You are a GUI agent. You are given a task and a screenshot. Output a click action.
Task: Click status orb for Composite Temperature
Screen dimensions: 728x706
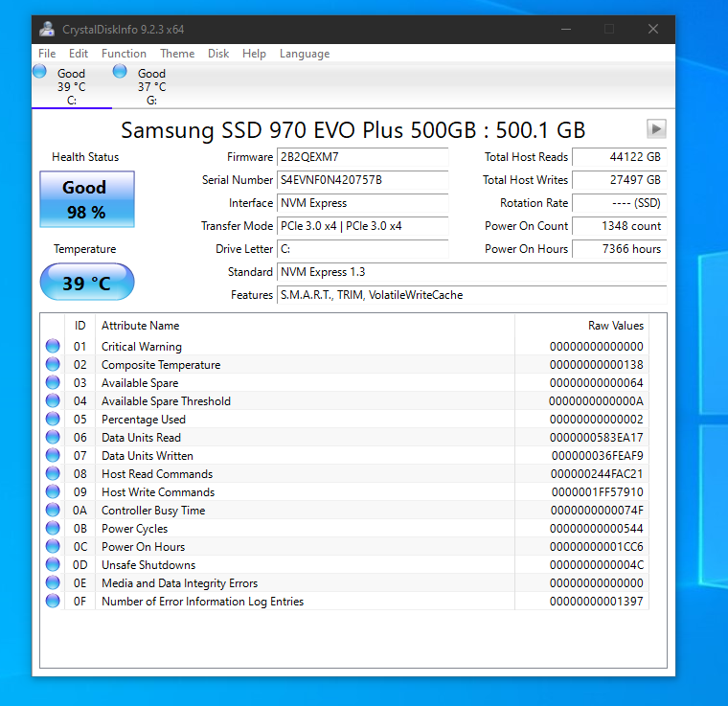[53, 364]
